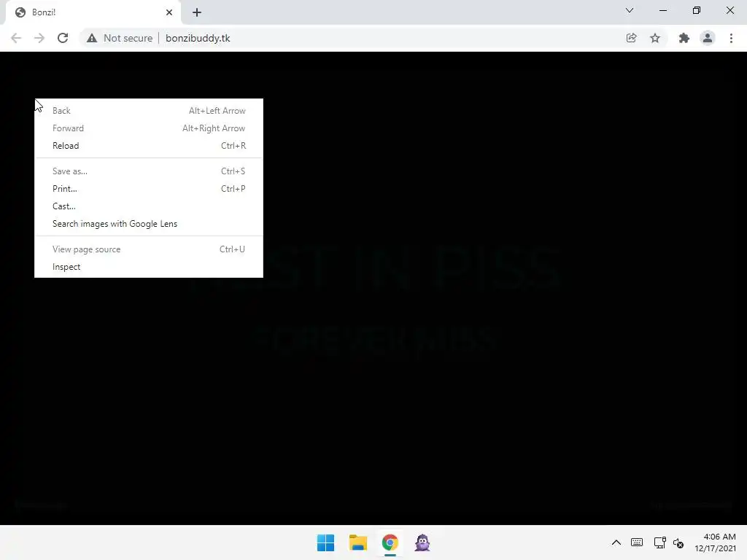Click the browser back arrow
The height and width of the screenshot is (560, 747).
16,38
